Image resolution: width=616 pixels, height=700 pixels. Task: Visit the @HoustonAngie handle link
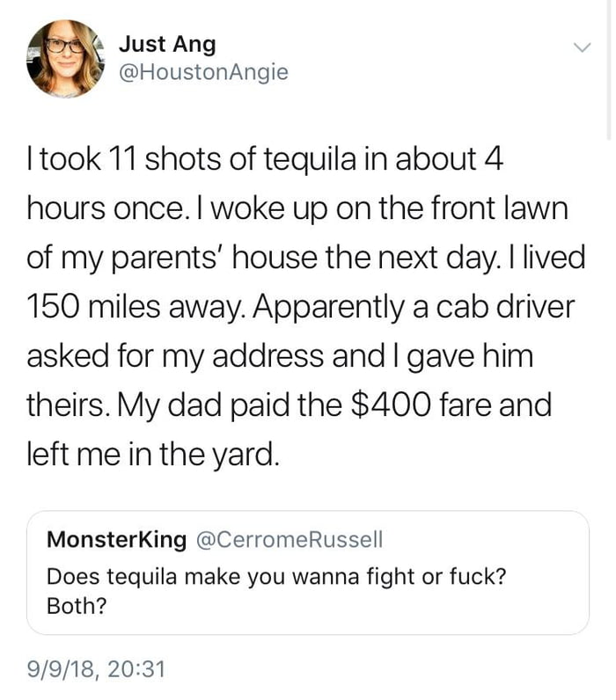point(202,73)
